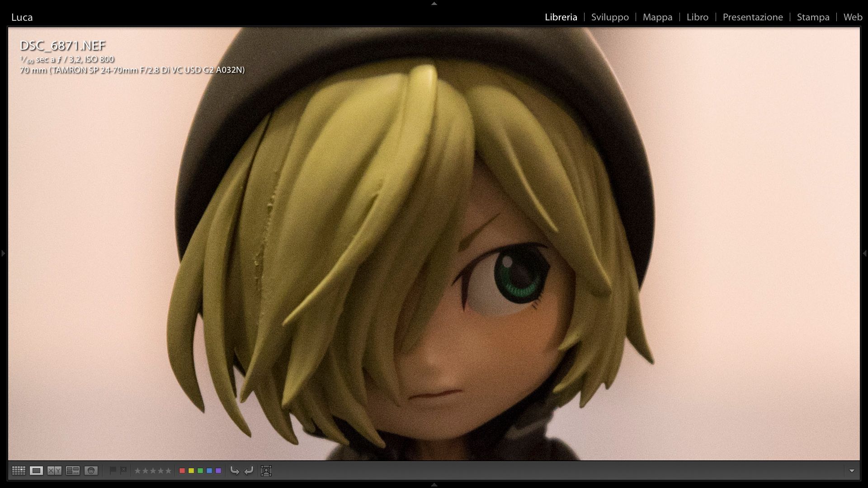The height and width of the screenshot is (488, 868).
Task: Flag photo as rejected
Action: click(x=123, y=470)
